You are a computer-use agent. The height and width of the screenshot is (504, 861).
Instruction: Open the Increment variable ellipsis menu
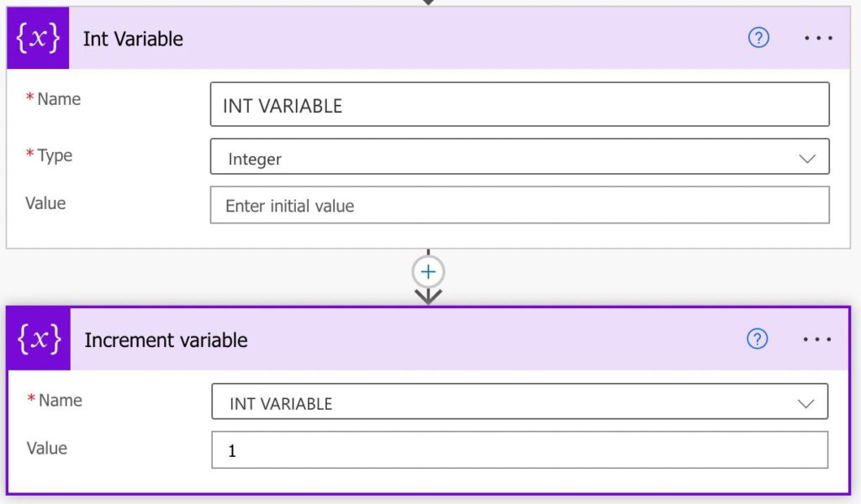tap(816, 339)
